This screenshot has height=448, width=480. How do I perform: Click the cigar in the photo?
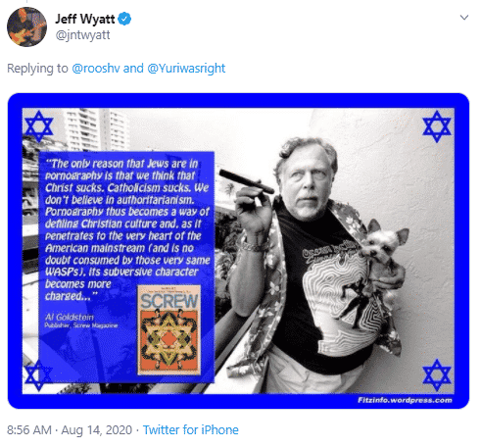pos(247,181)
